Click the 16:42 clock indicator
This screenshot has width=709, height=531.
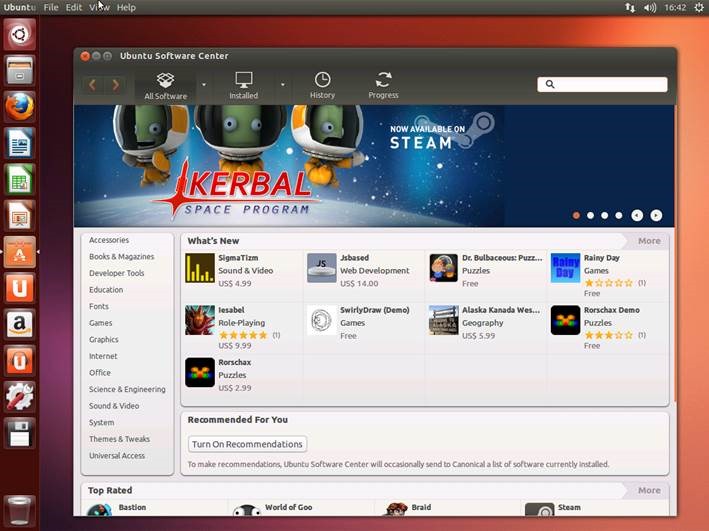(675, 7)
